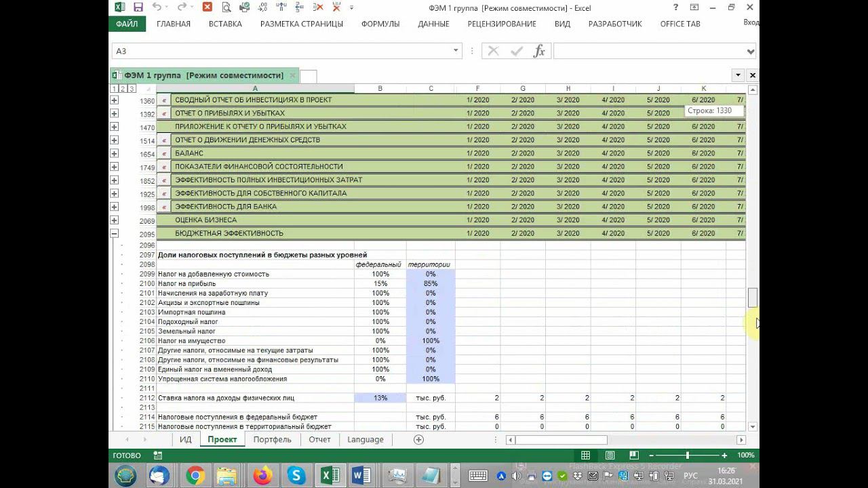
Task: Switch to the Language sheet tab
Action: coord(366,439)
